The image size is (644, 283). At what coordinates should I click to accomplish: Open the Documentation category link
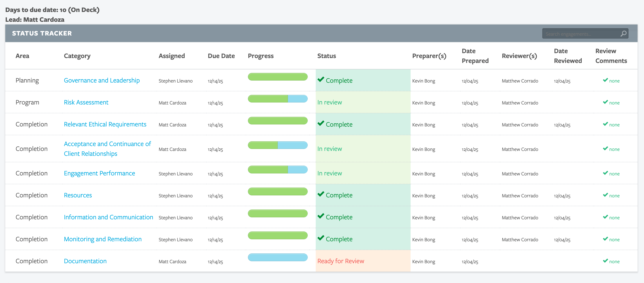(85, 261)
